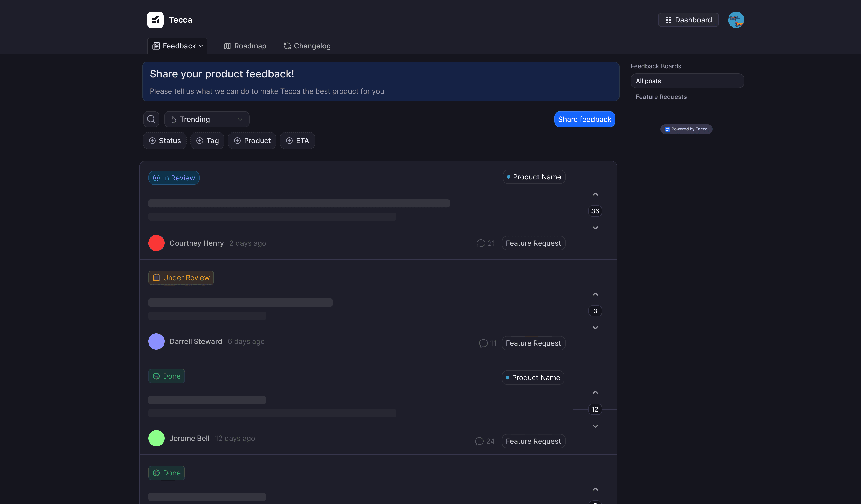The width and height of the screenshot is (861, 504).
Task: Switch to the Roadmap tab
Action: tap(245, 46)
